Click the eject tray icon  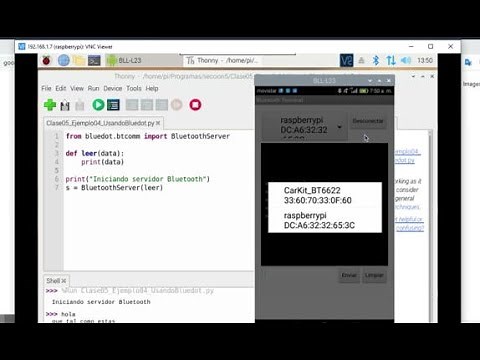pyautogui.click(x=362, y=61)
